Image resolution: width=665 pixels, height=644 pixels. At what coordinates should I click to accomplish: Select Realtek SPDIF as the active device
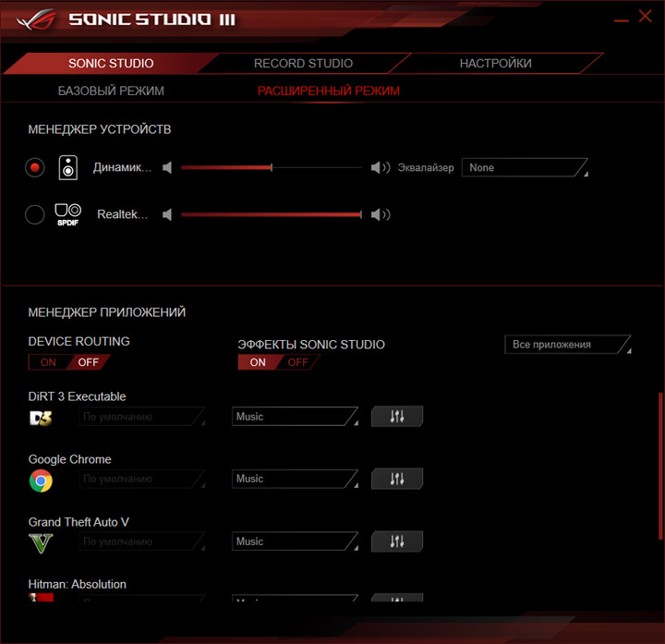[x=35, y=214]
